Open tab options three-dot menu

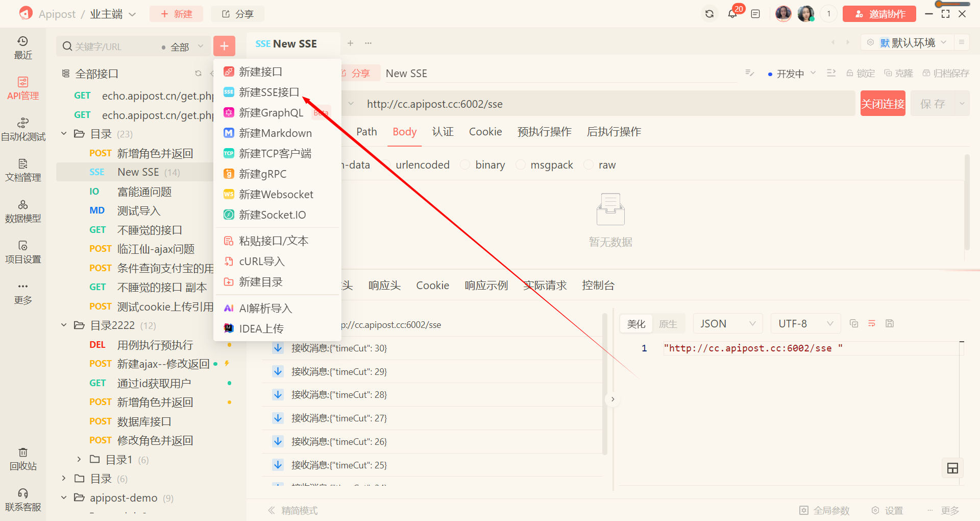click(368, 43)
